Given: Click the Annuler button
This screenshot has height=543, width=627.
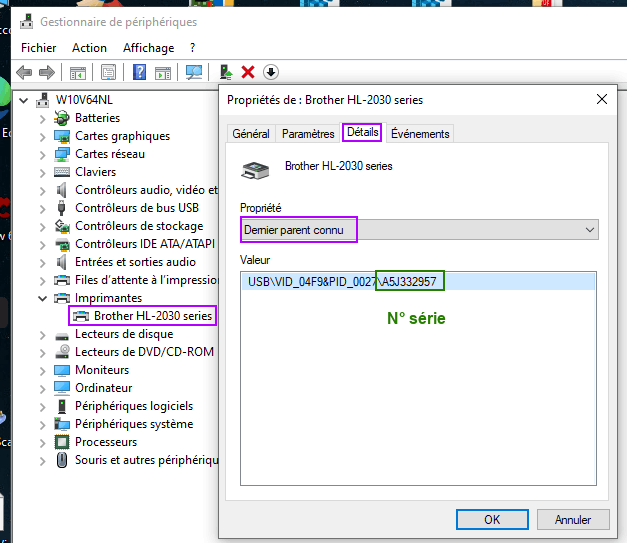Looking at the screenshot, I should click(573, 519).
